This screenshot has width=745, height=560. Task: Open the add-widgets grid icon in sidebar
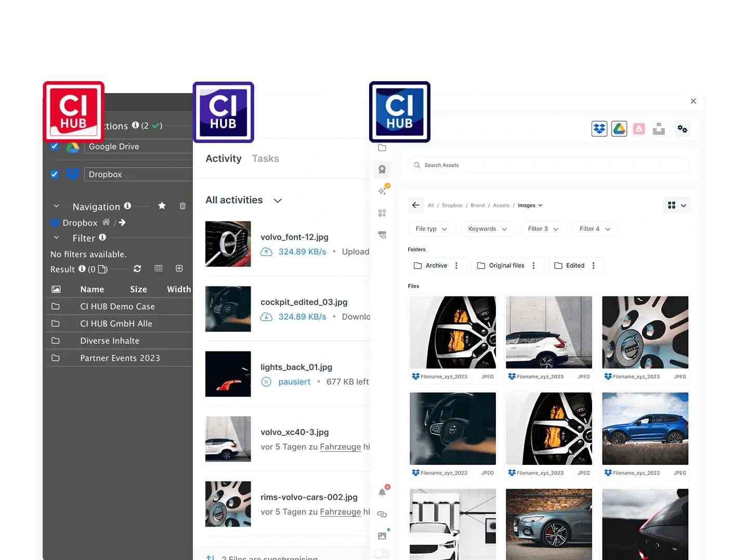pos(382,213)
